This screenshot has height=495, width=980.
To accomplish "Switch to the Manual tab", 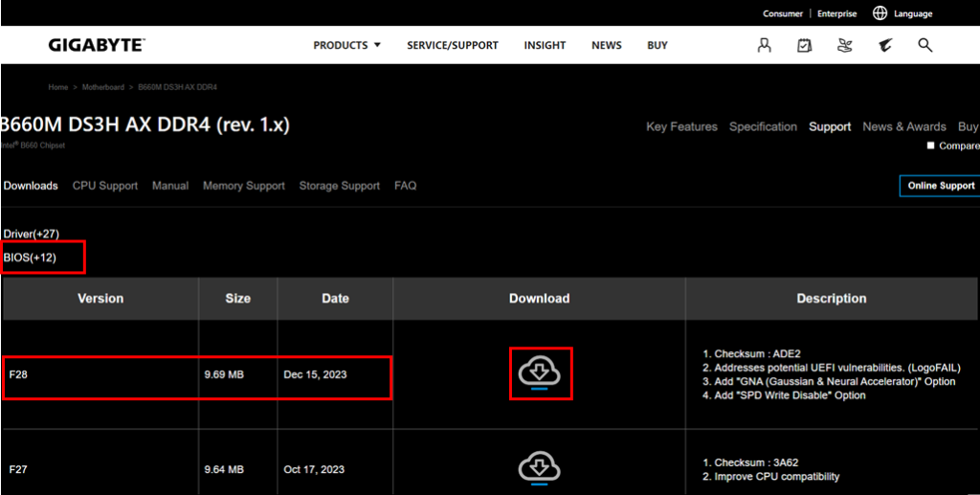I will pyautogui.click(x=170, y=186).
